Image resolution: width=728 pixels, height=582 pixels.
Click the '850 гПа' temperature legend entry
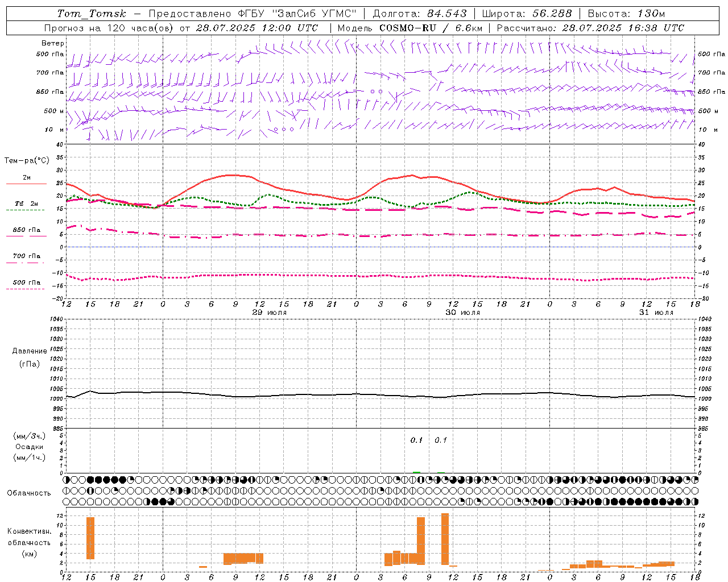pos(27,230)
